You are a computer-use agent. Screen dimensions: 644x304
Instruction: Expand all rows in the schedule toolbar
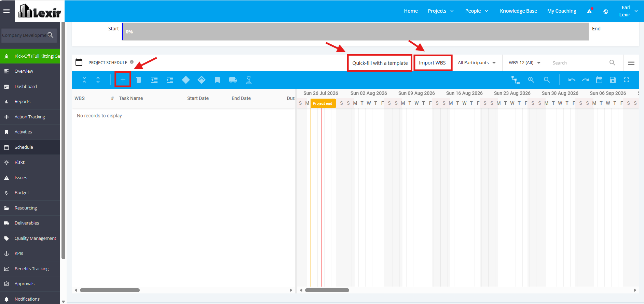pos(98,80)
